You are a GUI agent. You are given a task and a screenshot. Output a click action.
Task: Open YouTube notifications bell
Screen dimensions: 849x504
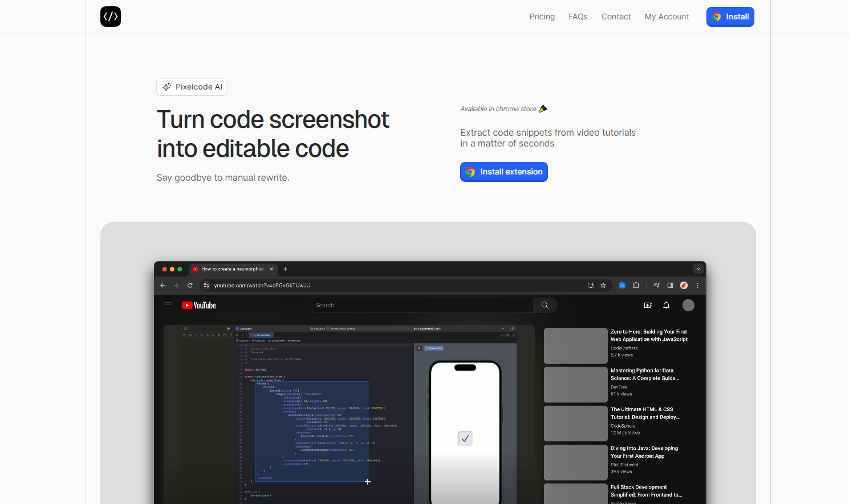pyautogui.click(x=666, y=305)
